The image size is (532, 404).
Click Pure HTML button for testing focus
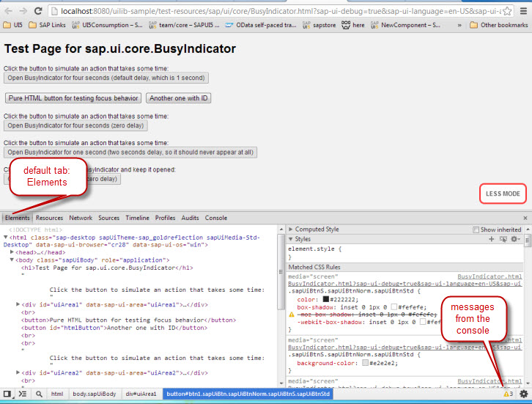point(73,98)
